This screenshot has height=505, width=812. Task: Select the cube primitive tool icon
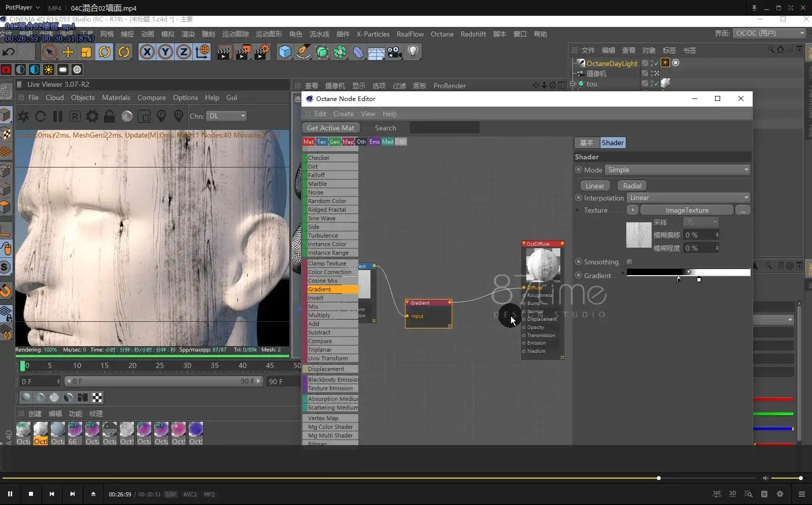[285, 52]
